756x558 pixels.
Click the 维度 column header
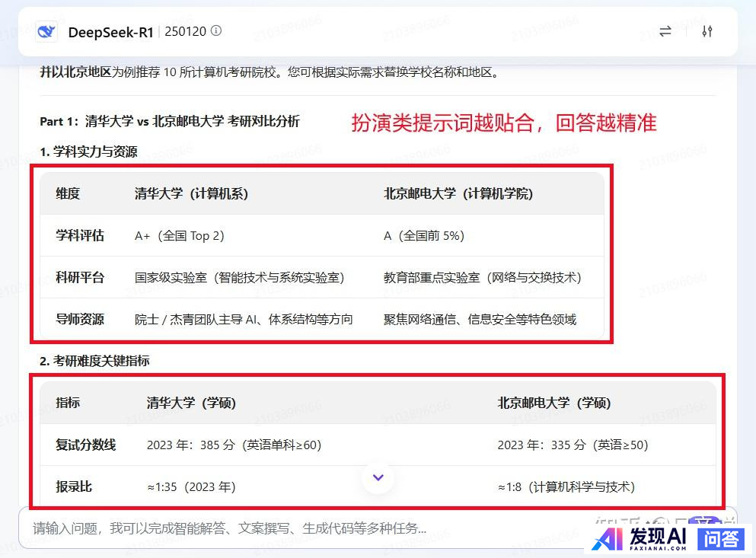pyautogui.click(x=68, y=194)
